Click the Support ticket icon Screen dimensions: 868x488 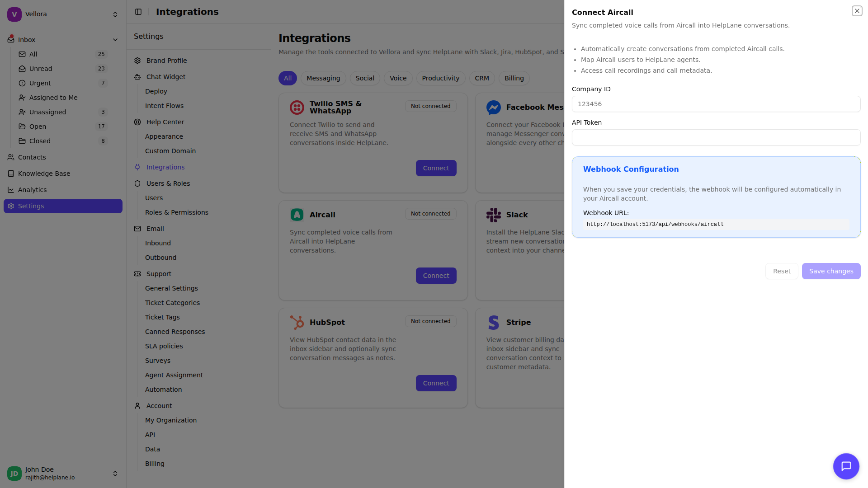pyautogui.click(x=137, y=274)
